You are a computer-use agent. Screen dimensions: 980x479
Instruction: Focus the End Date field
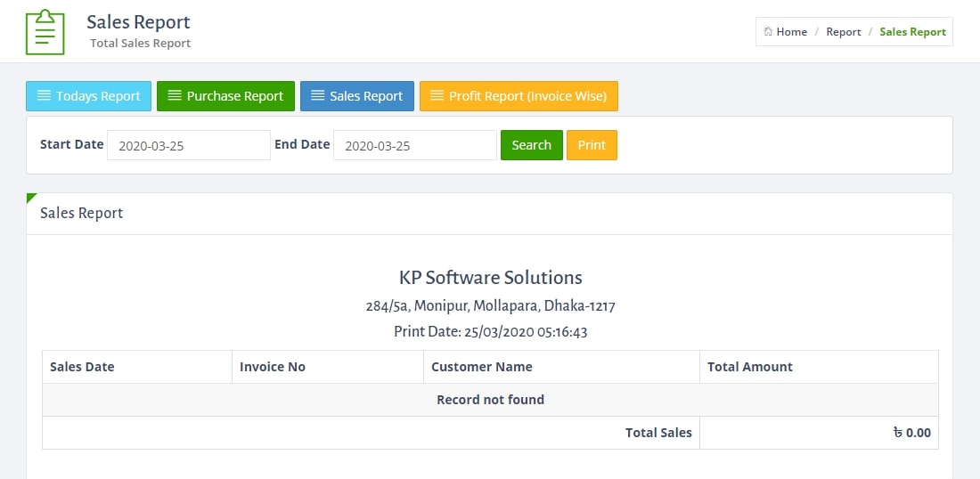[415, 145]
